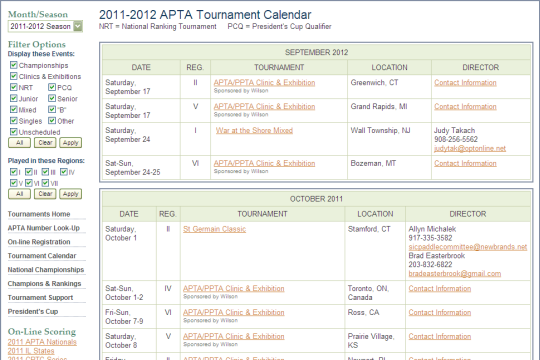Open Grand Rapids Clinic & Exhibition link
This screenshot has width=540, height=360.
tap(264, 106)
